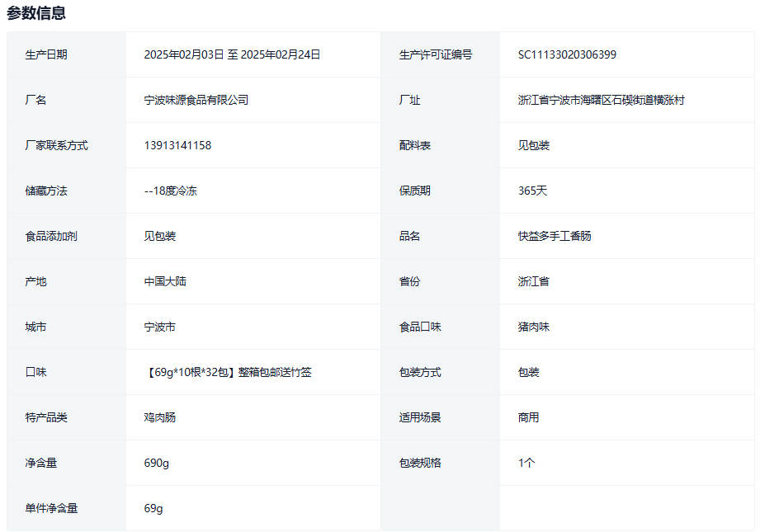Viewport: 760px width, 532px height.
Task: Click the storage method --18度冷冻
Action: (x=170, y=191)
